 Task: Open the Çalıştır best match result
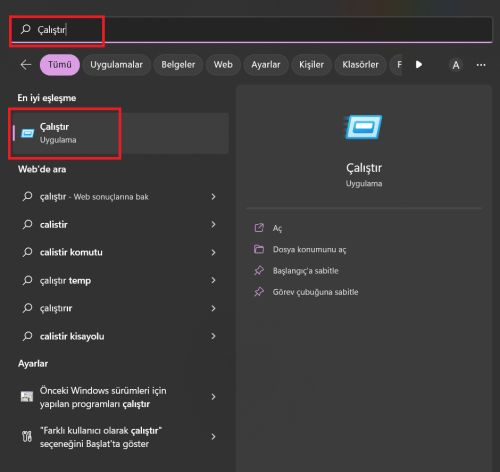pyautogui.click(x=120, y=133)
